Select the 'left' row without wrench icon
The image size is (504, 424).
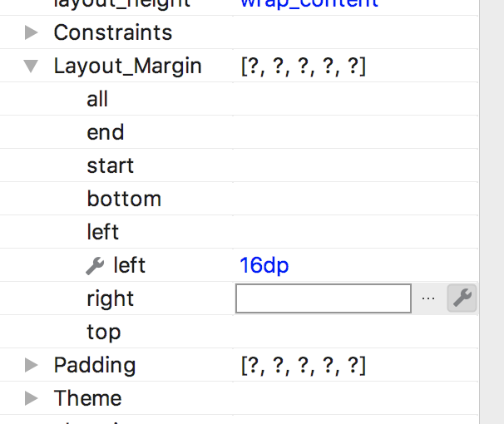point(103,233)
